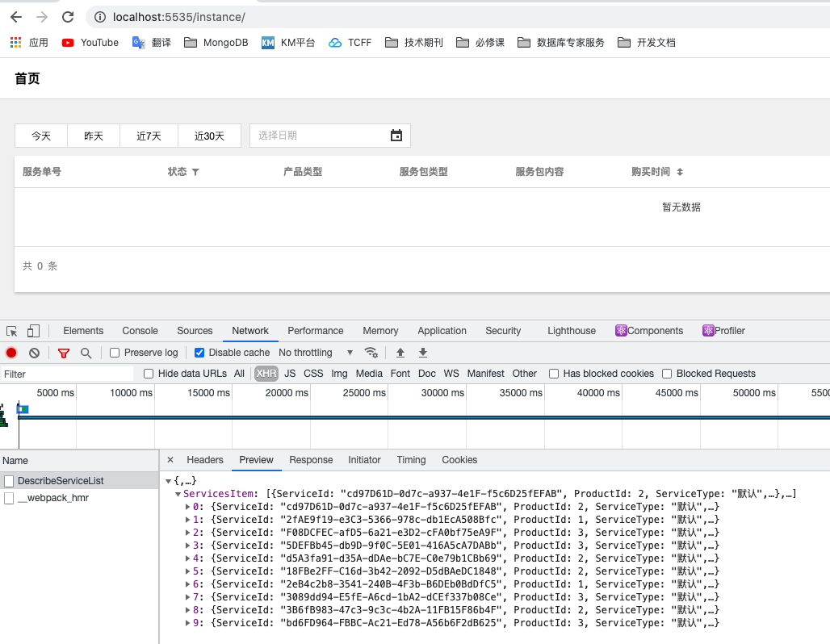The height and width of the screenshot is (644, 830).
Task: Open the No throttling dropdown
Action: pos(316,353)
